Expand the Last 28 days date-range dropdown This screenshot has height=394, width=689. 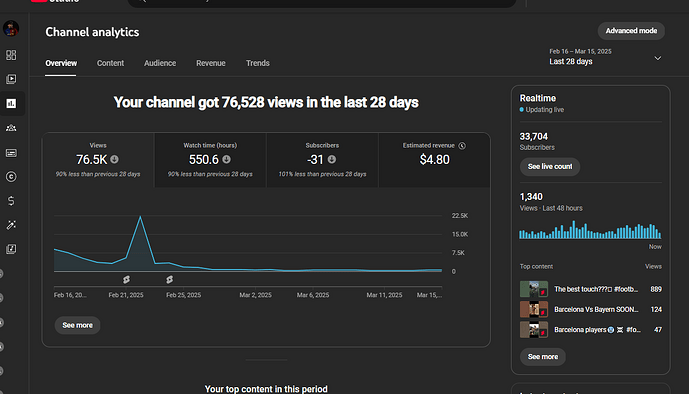coord(605,57)
